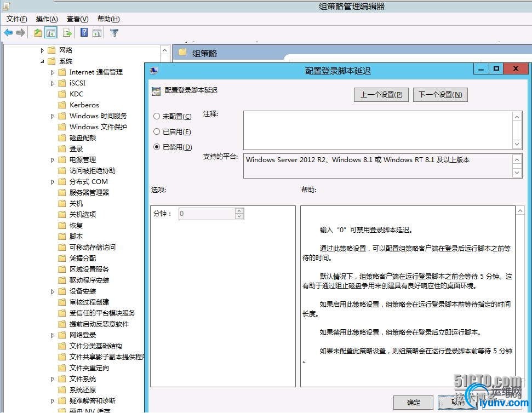This screenshot has width=532, height=413.
Task: Expand the 文件系统 node
Action: [x=53, y=379]
